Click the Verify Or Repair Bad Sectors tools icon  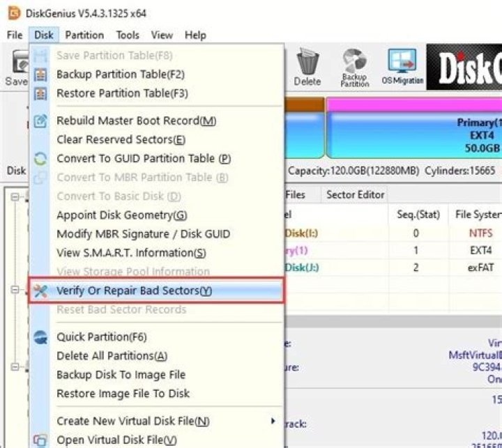[x=40, y=291]
